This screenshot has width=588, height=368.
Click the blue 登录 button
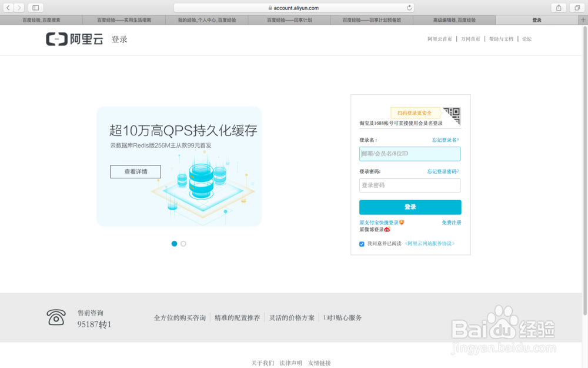click(x=410, y=207)
